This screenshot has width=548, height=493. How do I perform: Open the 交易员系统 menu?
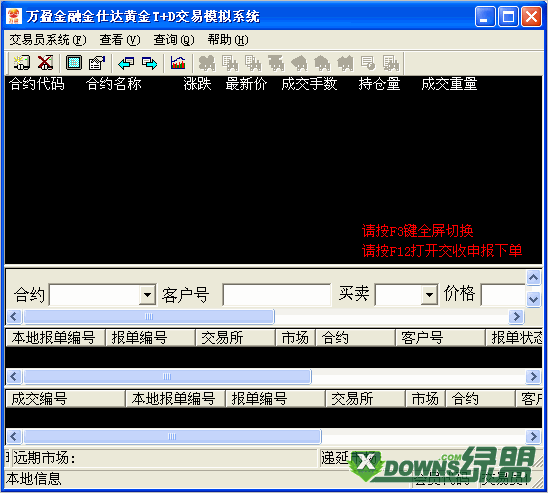pos(48,40)
